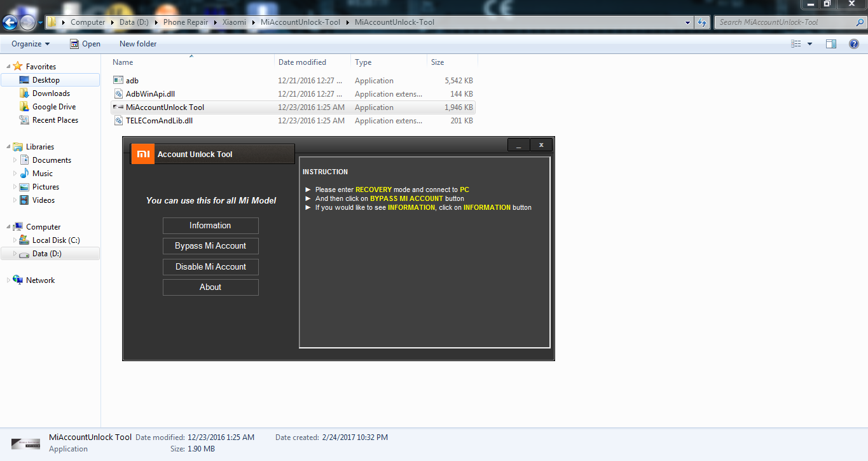Expand the Network node
868x461 pixels.
8,280
